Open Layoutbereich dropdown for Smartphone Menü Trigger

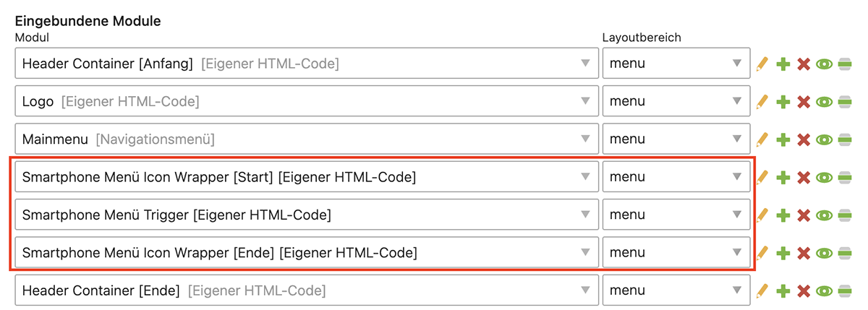pyautogui.click(x=676, y=215)
